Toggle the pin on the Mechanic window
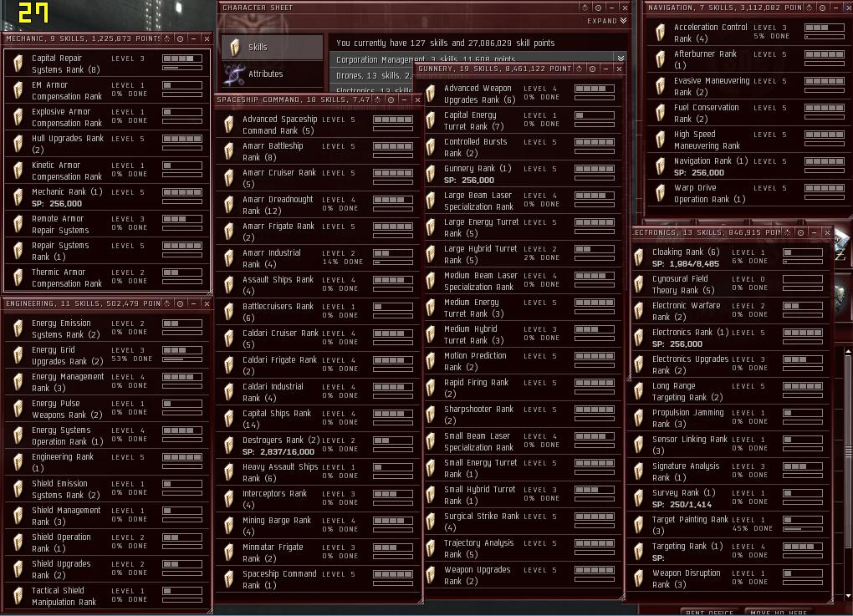This screenshot has height=616, width=853. pos(180,38)
